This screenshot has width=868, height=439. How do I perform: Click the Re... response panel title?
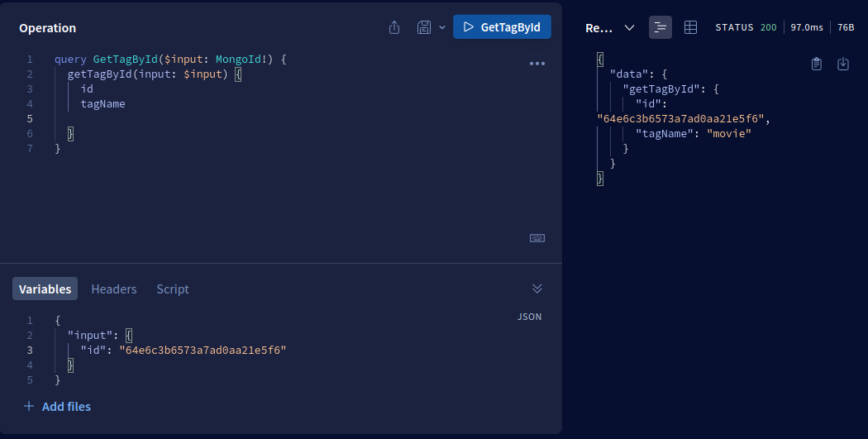[x=599, y=27]
